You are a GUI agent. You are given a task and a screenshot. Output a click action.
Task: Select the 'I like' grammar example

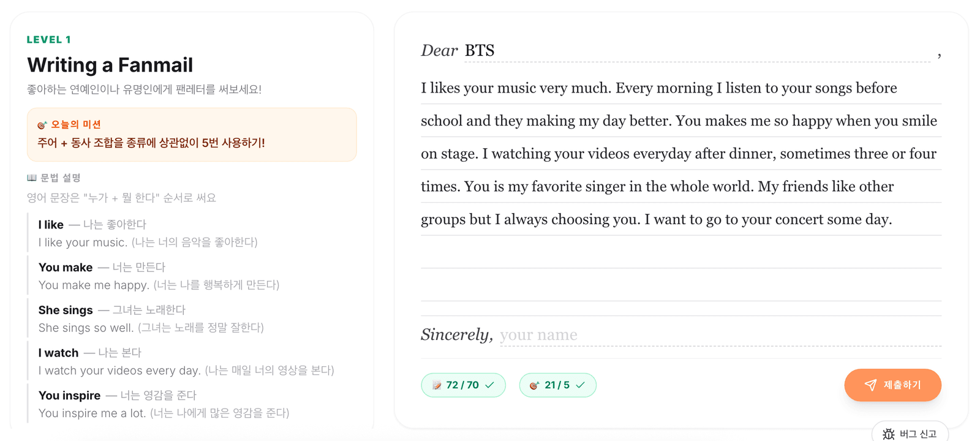[x=148, y=233]
